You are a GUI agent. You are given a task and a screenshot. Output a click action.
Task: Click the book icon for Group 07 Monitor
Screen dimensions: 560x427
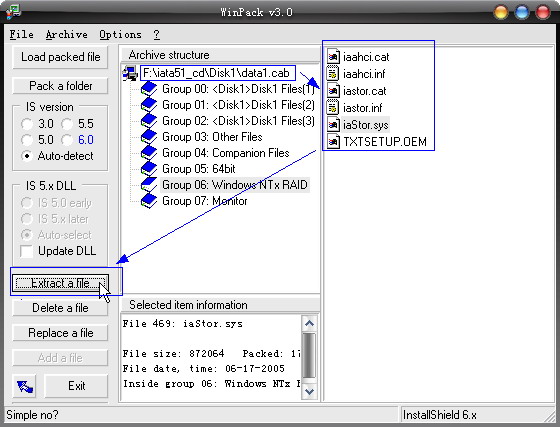pos(149,201)
